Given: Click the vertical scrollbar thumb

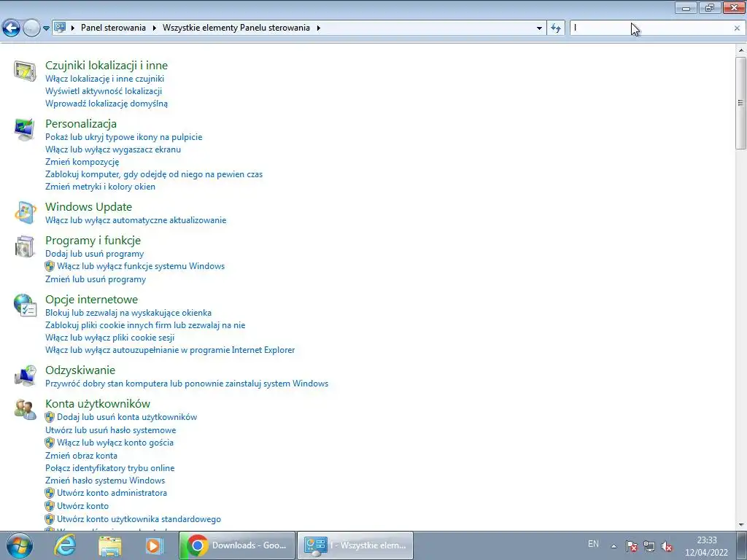Looking at the screenshot, I should coord(740,103).
